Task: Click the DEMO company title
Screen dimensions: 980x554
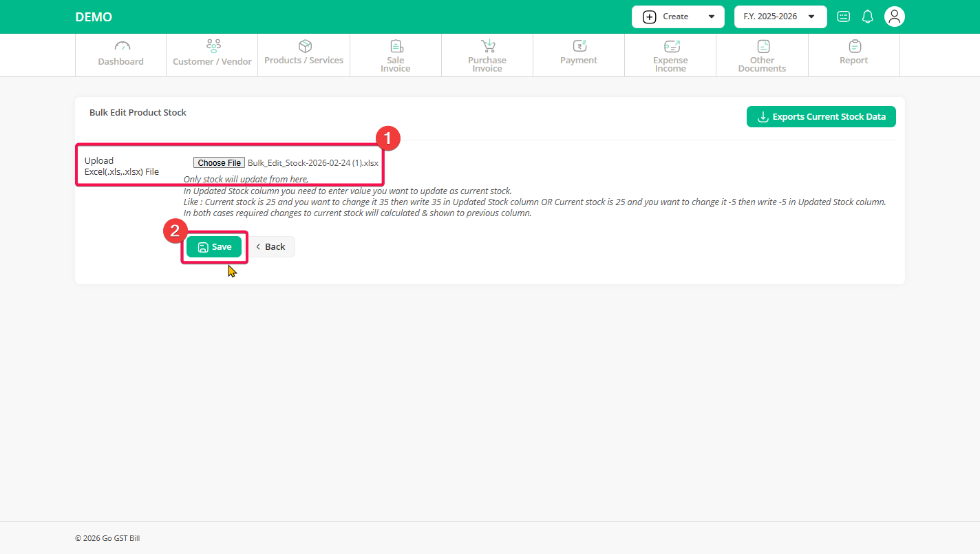Action: (x=94, y=17)
